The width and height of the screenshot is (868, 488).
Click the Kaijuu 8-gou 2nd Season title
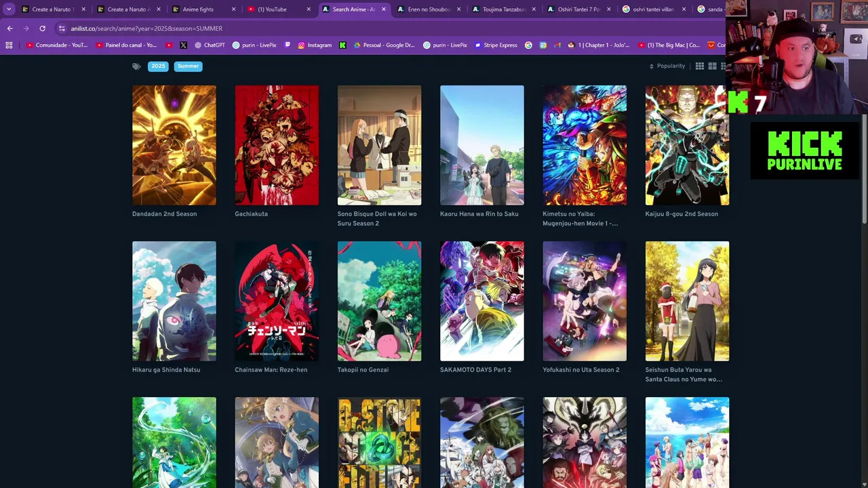(x=682, y=214)
